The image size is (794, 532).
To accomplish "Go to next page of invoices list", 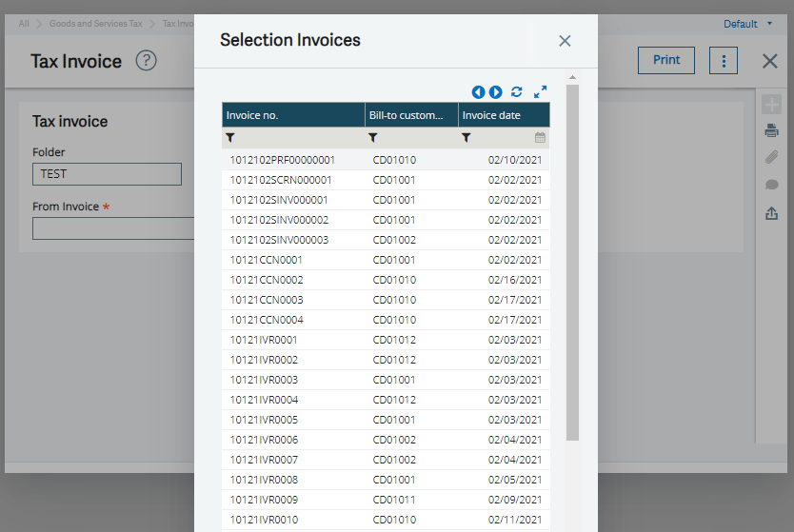I will (x=496, y=92).
